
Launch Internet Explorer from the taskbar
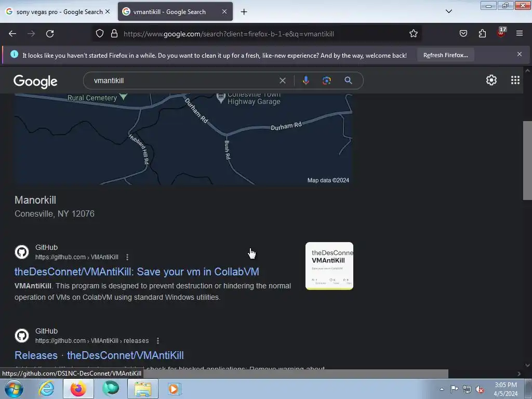click(x=46, y=389)
